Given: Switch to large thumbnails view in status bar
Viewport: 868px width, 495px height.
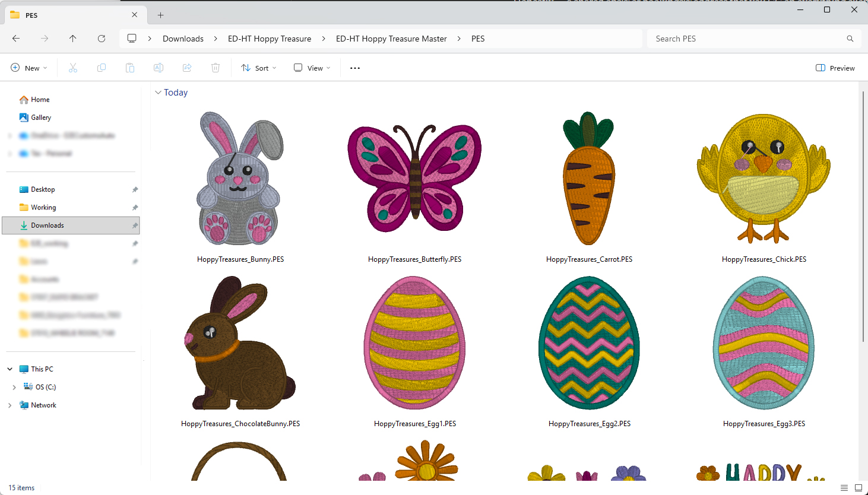Looking at the screenshot, I should [x=858, y=488].
